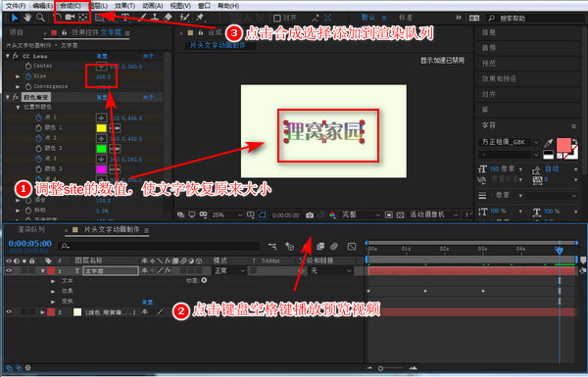
Task: Open the 无 parent dropdown for 文字层
Action: pyautogui.click(x=330, y=270)
